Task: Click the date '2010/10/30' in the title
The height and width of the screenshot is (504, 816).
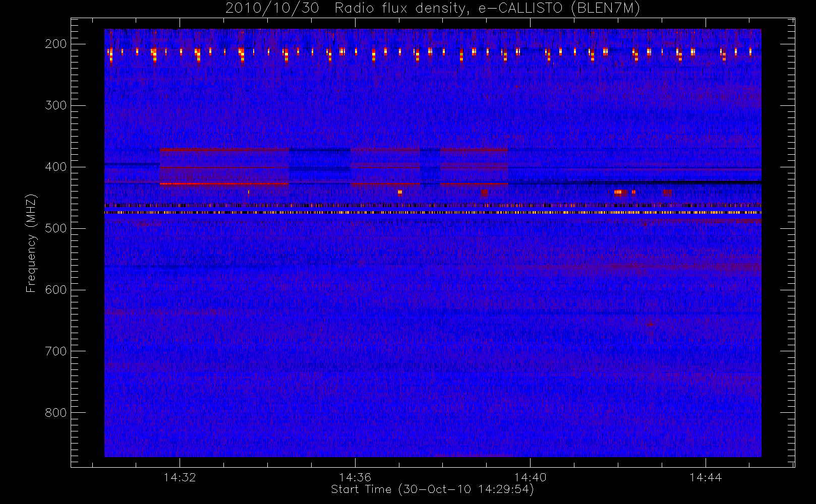Action: [x=272, y=9]
